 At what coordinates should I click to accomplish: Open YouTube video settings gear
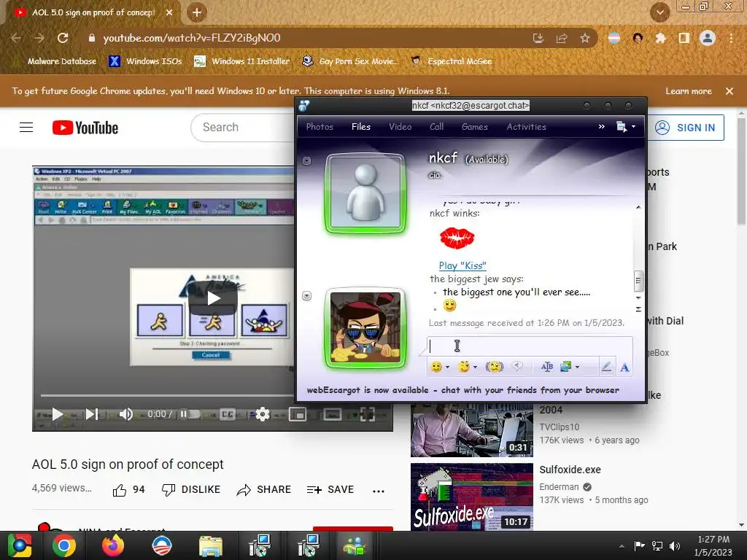tap(263, 414)
